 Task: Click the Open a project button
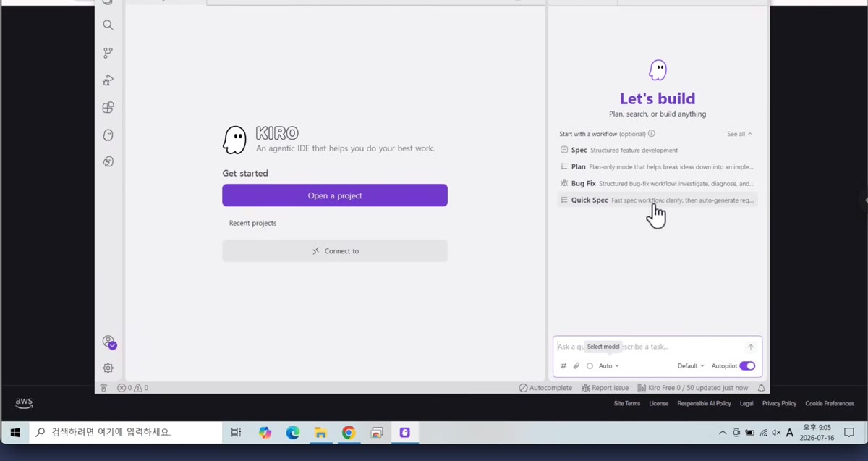point(335,195)
